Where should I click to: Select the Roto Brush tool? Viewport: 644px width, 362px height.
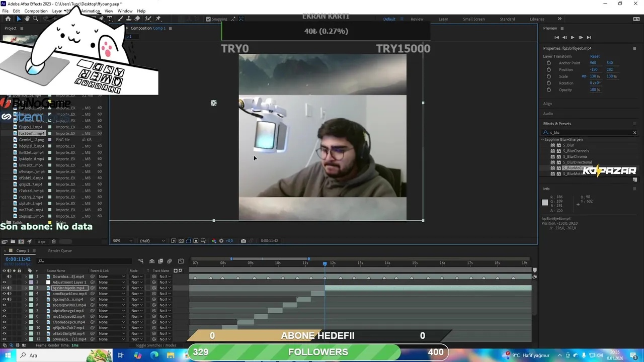point(148,19)
